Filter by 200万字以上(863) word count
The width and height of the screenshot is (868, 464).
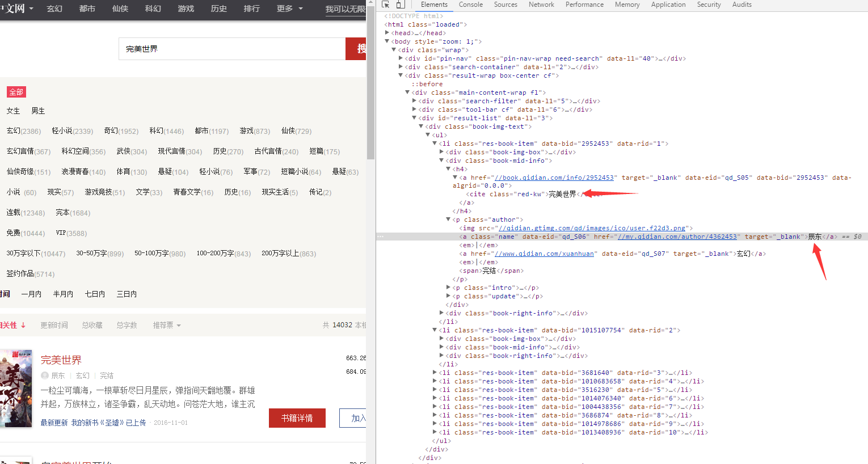point(289,254)
